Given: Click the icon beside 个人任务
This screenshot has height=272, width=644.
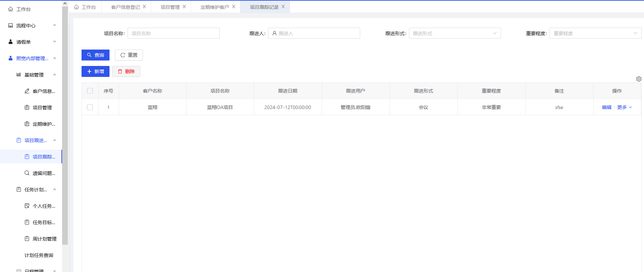Looking at the screenshot, I should click(27, 206).
